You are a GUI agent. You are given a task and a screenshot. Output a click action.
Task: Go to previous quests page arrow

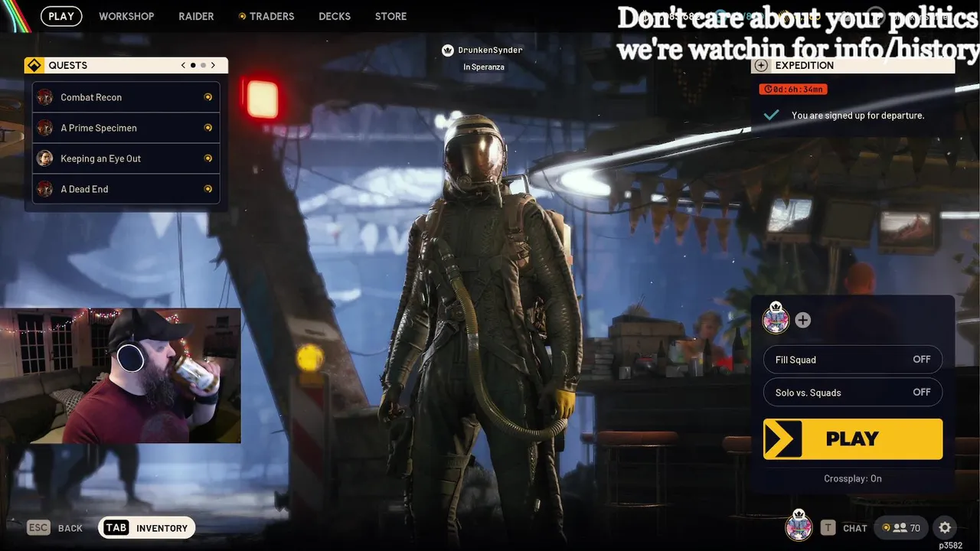point(183,66)
